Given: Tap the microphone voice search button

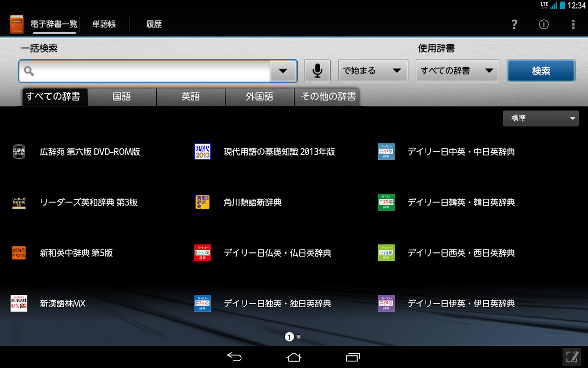Looking at the screenshot, I should (x=317, y=71).
